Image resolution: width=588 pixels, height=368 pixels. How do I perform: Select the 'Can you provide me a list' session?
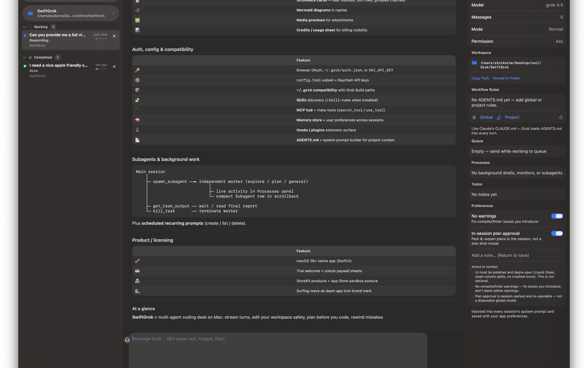[x=71, y=40]
